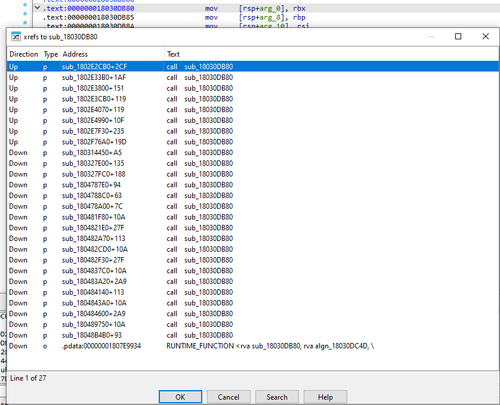This screenshot has height=405, width=500.
Task: Select xref row sub_1802E3CB0+119
Action: (x=253, y=99)
